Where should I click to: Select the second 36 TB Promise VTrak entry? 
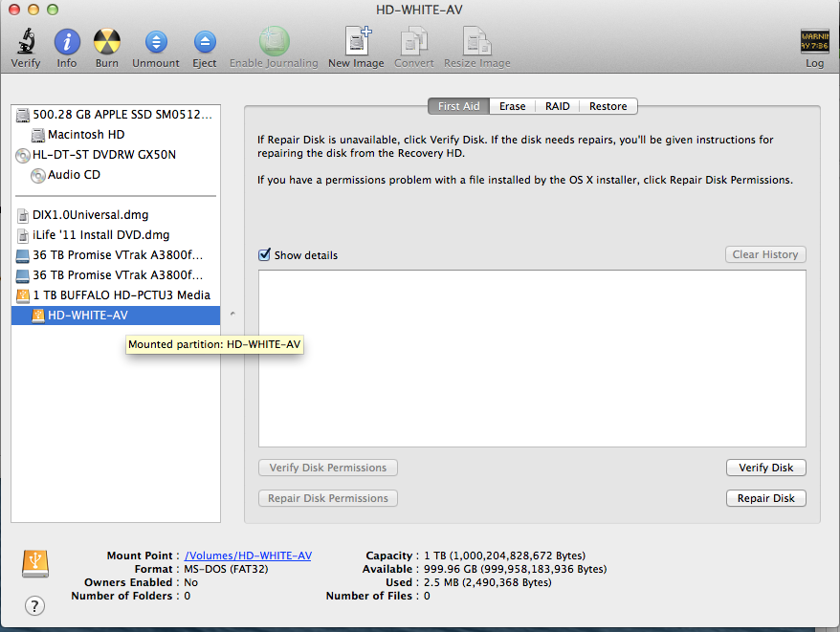115,274
